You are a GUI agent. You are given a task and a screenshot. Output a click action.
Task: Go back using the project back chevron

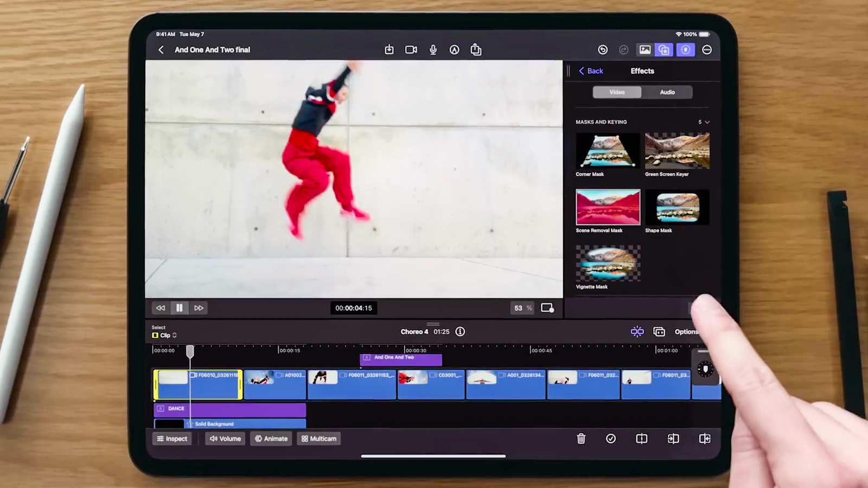coord(161,50)
